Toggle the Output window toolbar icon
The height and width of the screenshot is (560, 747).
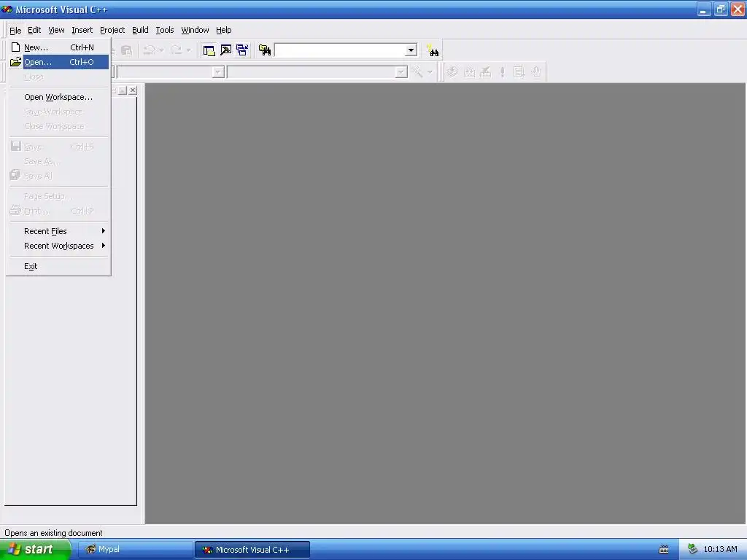pyautogui.click(x=225, y=50)
